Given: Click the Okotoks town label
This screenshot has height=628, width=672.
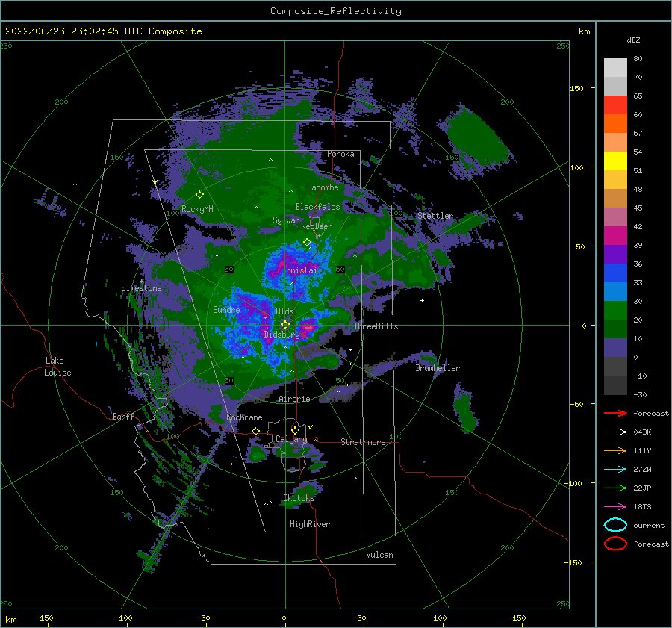Looking at the screenshot, I should [x=299, y=498].
